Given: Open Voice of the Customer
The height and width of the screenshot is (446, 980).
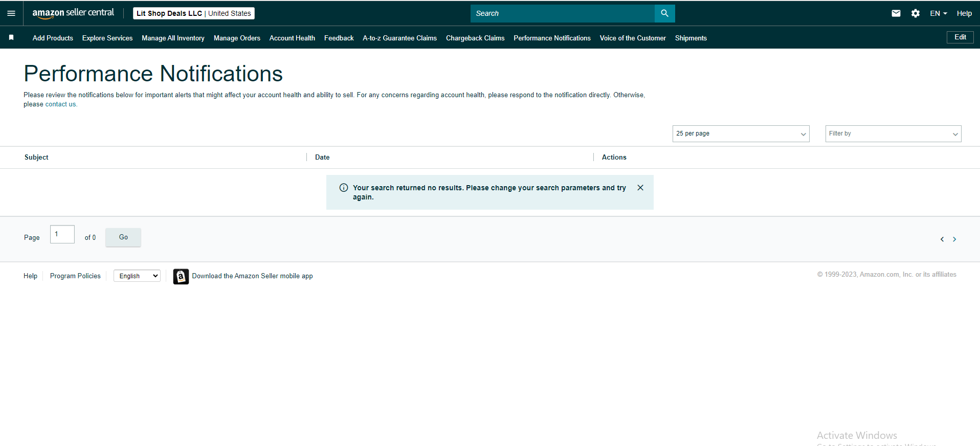Looking at the screenshot, I should (x=633, y=38).
